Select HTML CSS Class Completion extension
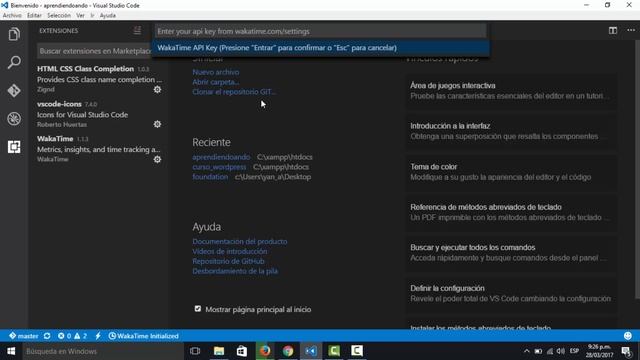This screenshot has height=360, width=640. 99,79
